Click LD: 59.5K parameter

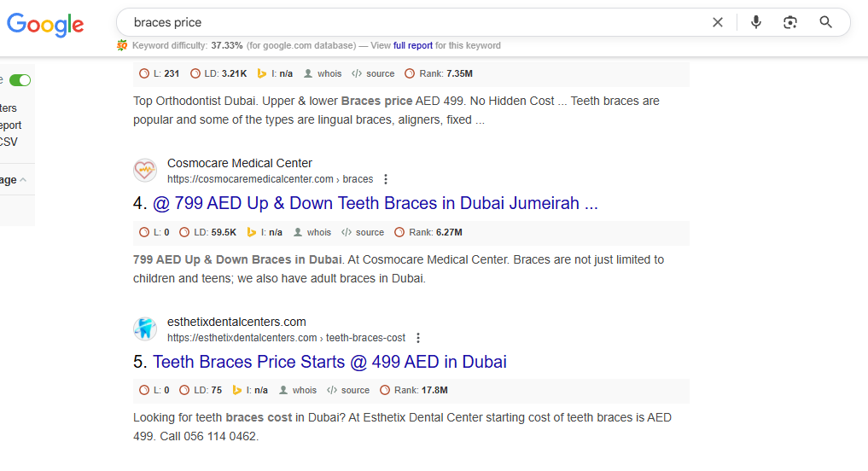click(x=208, y=232)
